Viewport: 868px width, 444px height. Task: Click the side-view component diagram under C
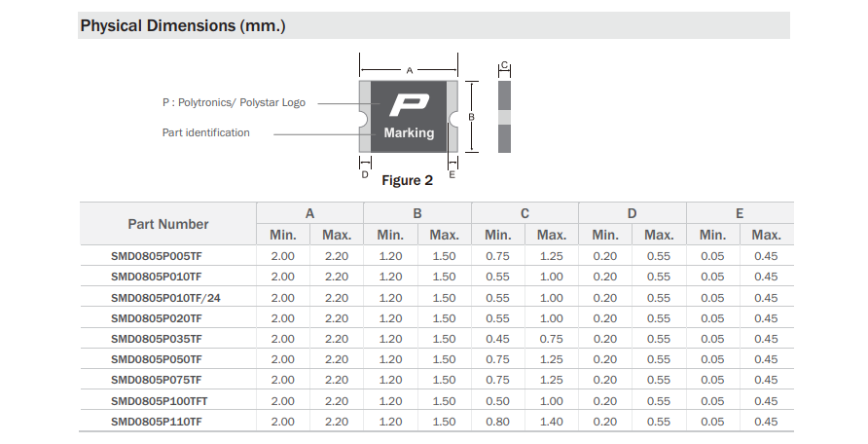click(504, 116)
